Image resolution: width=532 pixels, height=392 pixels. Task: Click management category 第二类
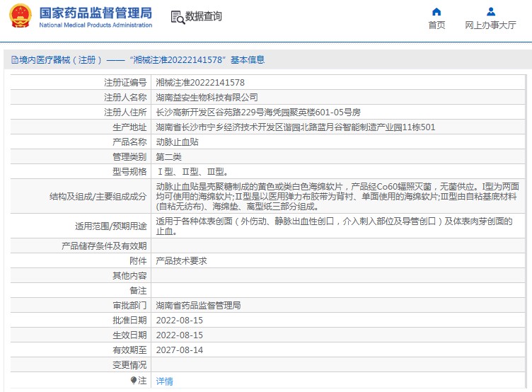click(168, 157)
